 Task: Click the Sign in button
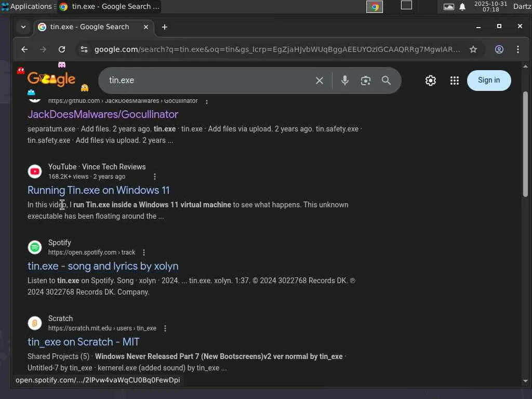click(x=489, y=81)
